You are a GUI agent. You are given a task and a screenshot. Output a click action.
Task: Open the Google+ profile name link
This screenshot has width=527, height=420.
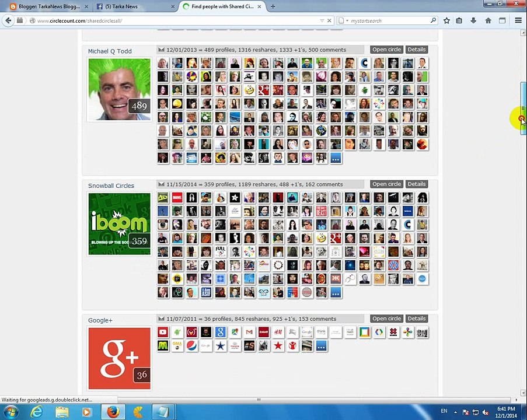click(x=100, y=320)
